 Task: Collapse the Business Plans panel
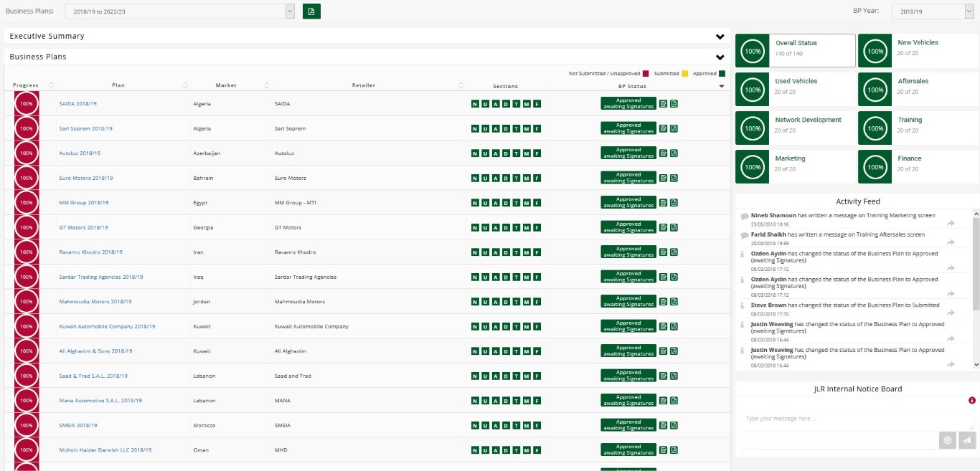point(720,57)
